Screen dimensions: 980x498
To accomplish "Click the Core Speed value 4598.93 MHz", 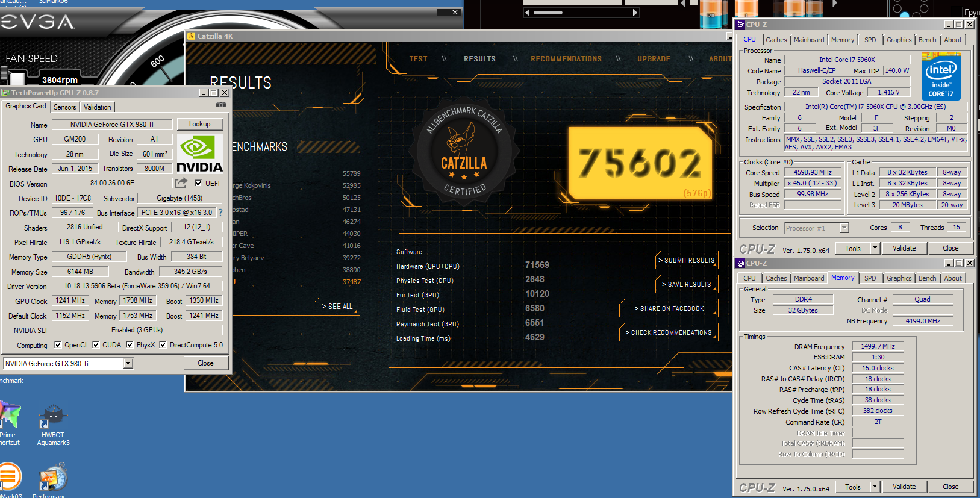I will click(813, 172).
